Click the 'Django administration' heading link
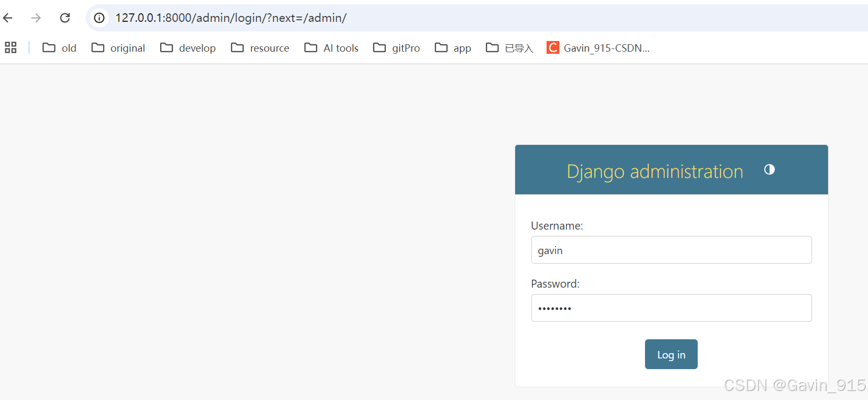The height and width of the screenshot is (400, 868). pyautogui.click(x=655, y=172)
